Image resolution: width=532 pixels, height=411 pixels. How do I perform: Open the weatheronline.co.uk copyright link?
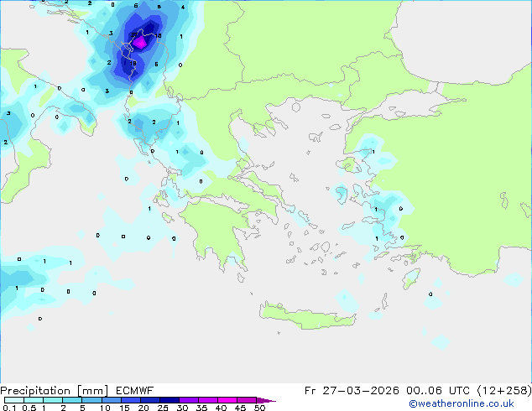coord(462,403)
